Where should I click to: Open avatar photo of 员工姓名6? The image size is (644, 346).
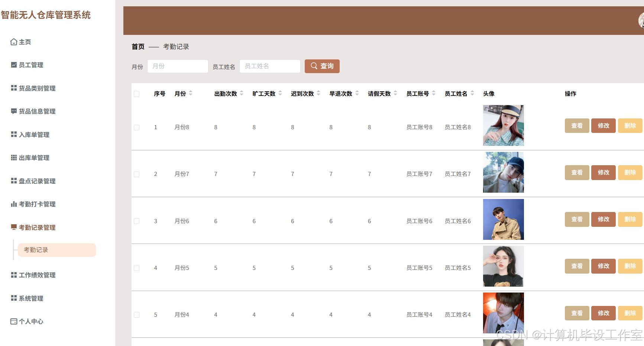click(503, 219)
